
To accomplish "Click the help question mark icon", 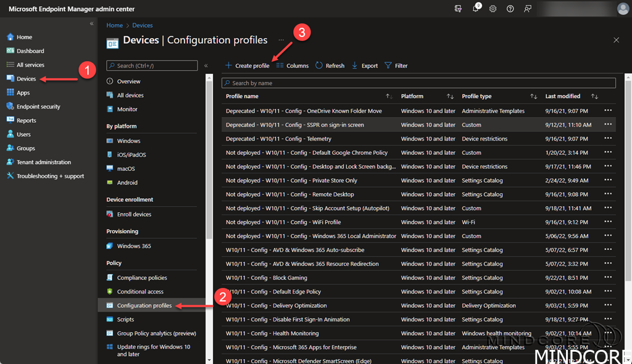I will (x=510, y=9).
